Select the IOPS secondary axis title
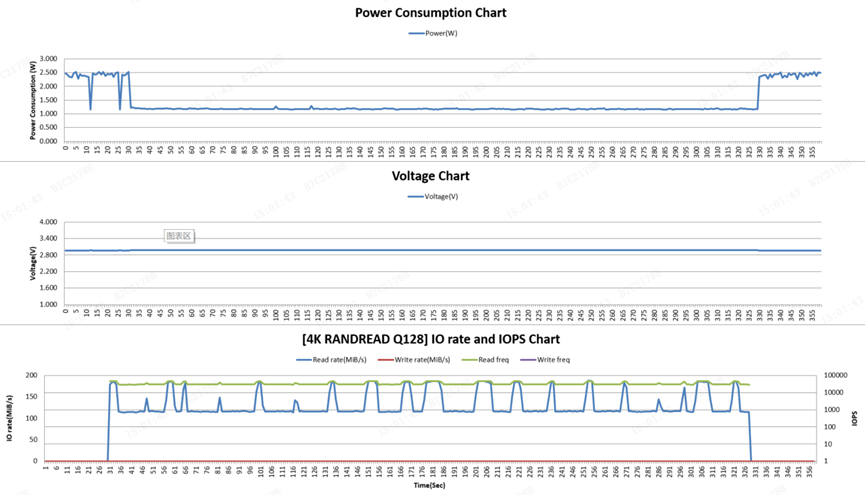Screen dimensions: 865x495 855,418
